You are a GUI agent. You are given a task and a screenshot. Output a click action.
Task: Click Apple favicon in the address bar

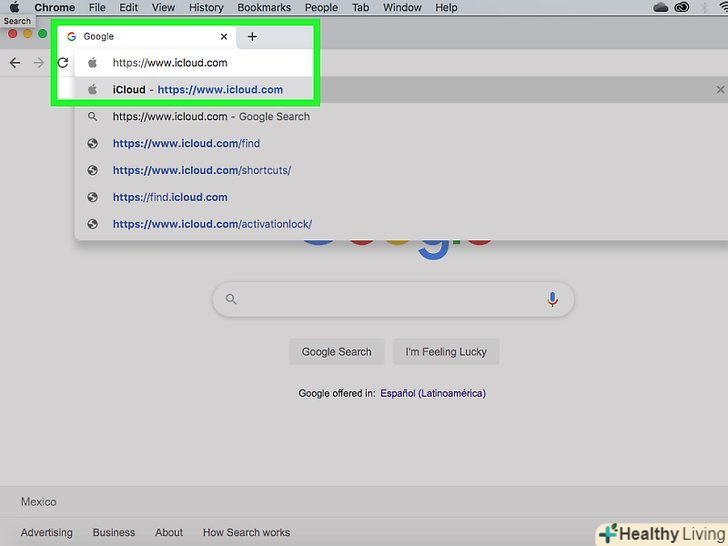tap(92, 62)
